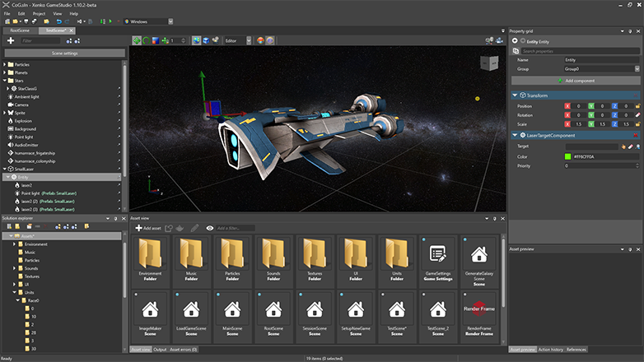This screenshot has width=644, height=362.
Task: Click the view orientation cube in viewport
Action: pyautogui.click(x=488, y=63)
